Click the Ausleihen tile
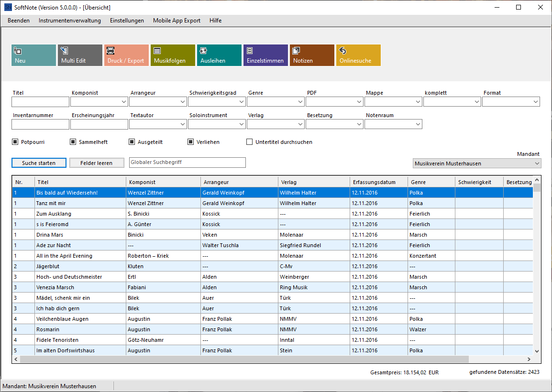Viewport: 552px width, 392px height. (219, 55)
